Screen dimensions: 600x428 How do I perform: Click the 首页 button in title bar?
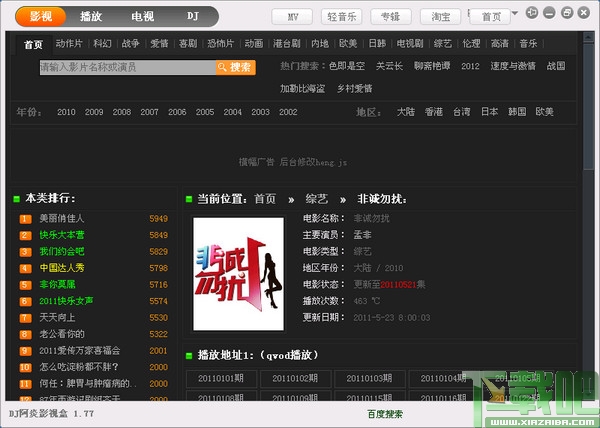click(490, 17)
